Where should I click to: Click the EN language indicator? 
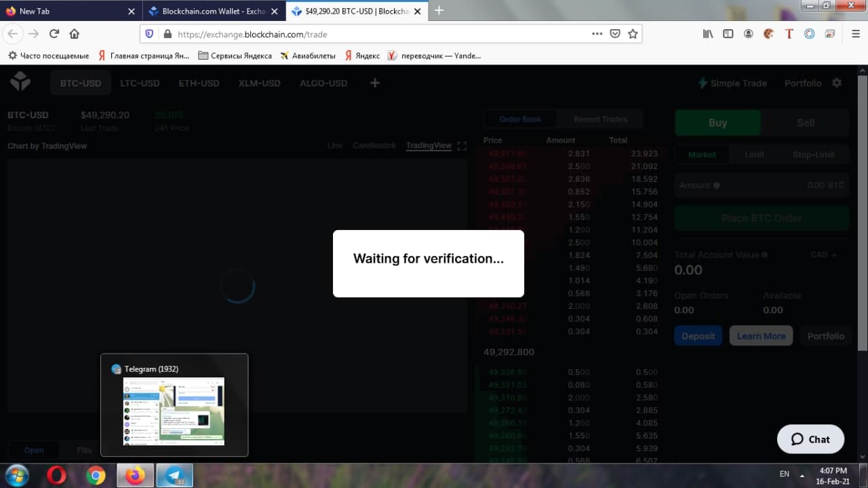coord(784,474)
